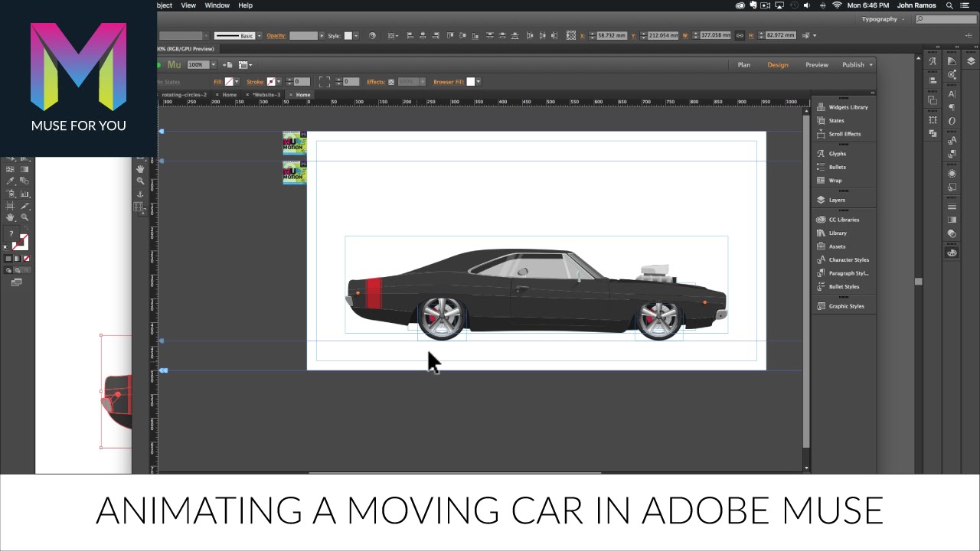Image resolution: width=980 pixels, height=551 pixels.
Task: Set Illustrator paint mode to Gradient
Action: tap(17, 259)
